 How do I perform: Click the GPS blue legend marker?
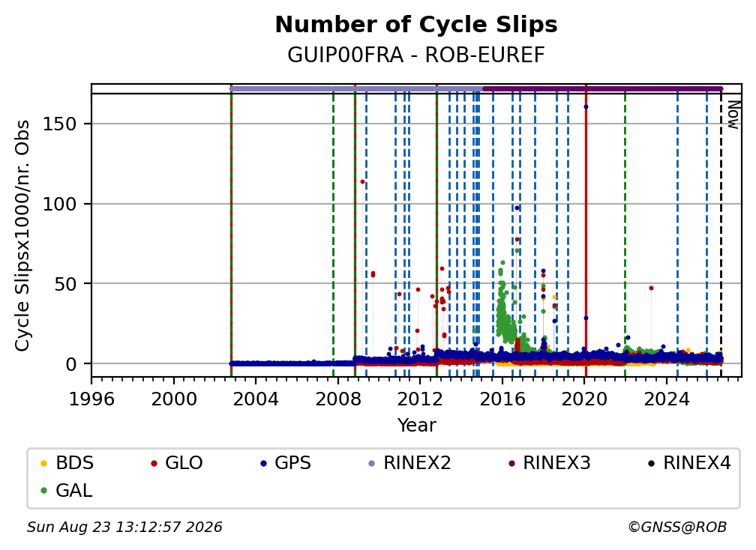(263, 464)
